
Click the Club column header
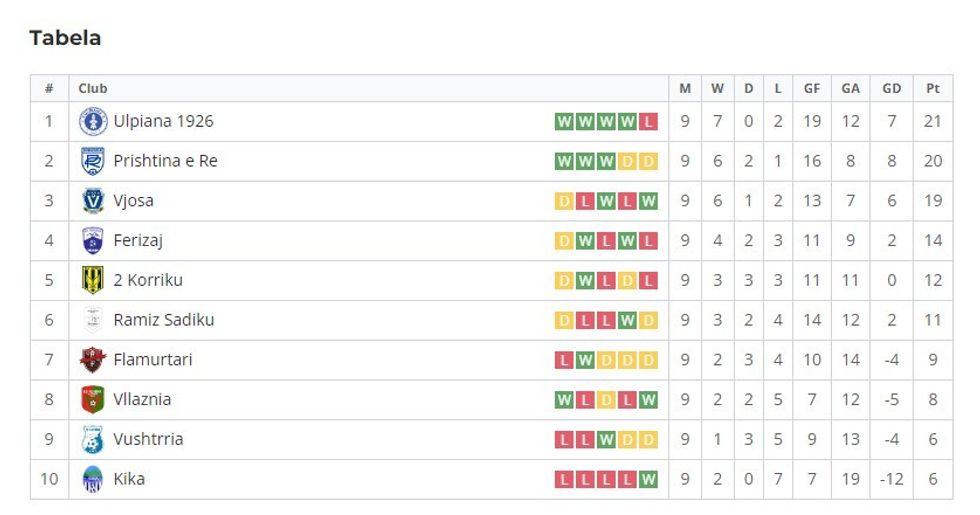pos(93,88)
